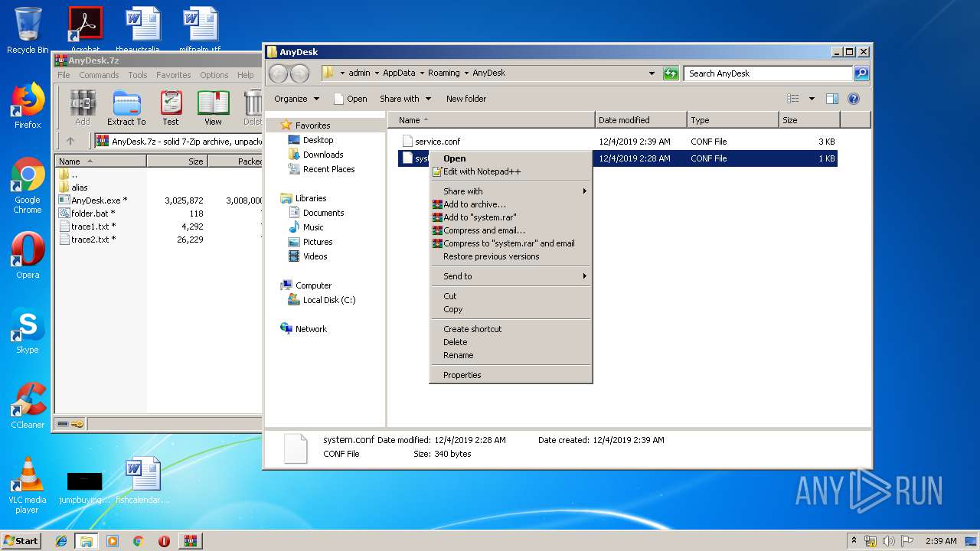Click the up-folder arrow in WinRAR
Image resolution: width=980 pixels, height=551 pixels.
pos(70,141)
